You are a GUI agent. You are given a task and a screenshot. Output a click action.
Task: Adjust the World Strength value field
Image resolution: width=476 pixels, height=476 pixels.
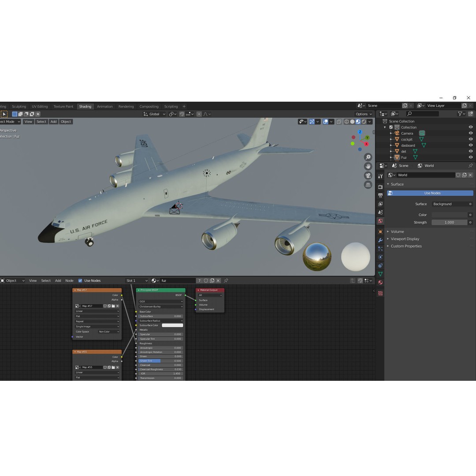[x=449, y=222]
